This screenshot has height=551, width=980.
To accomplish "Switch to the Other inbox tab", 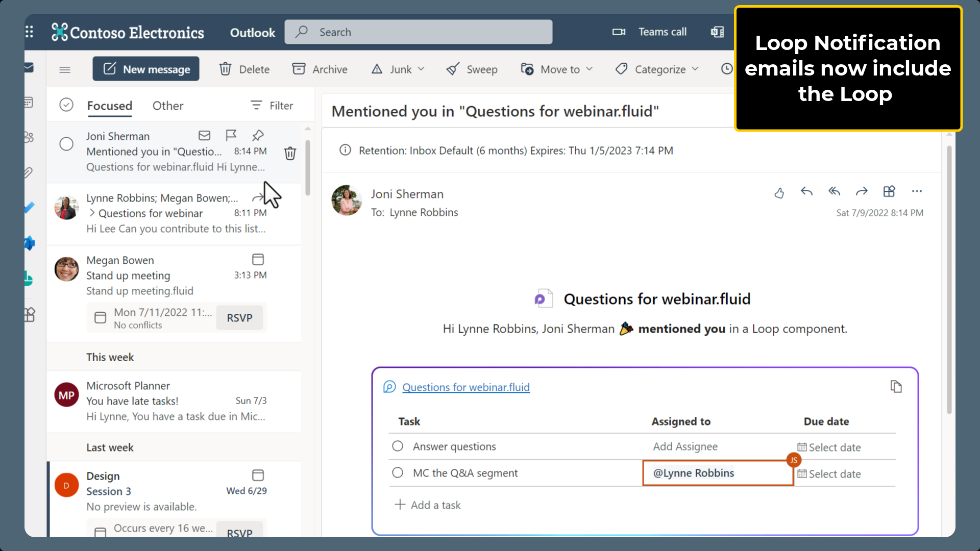I will (x=167, y=106).
